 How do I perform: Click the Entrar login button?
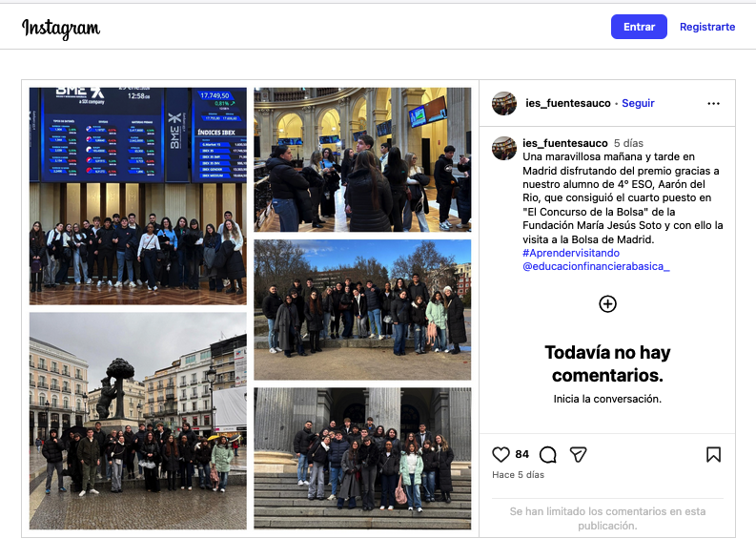click(639, 27)
